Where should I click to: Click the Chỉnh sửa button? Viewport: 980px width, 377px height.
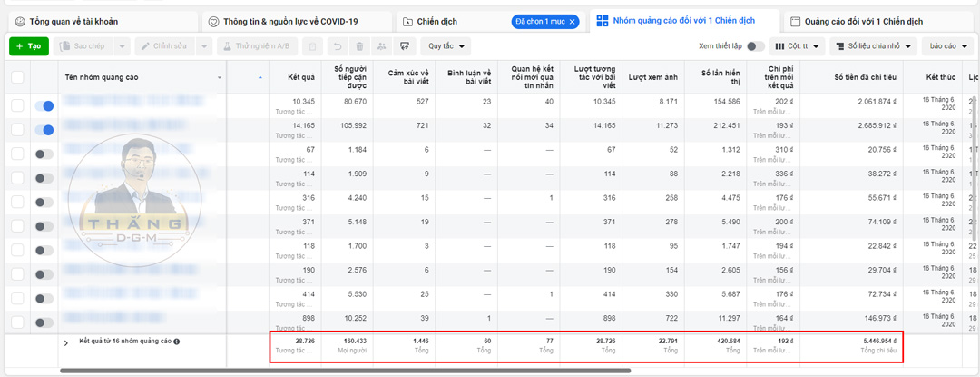166,46
